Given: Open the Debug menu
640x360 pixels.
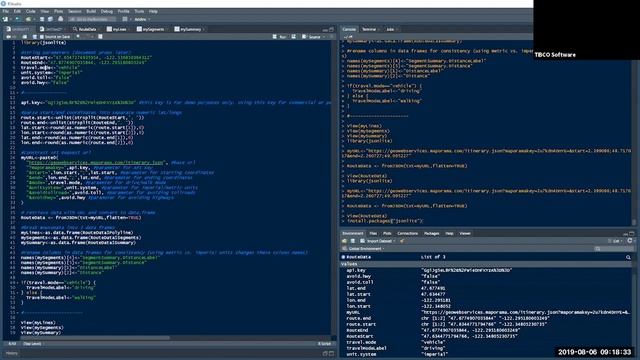Looking at the screenshot, I should click(107, 11).
